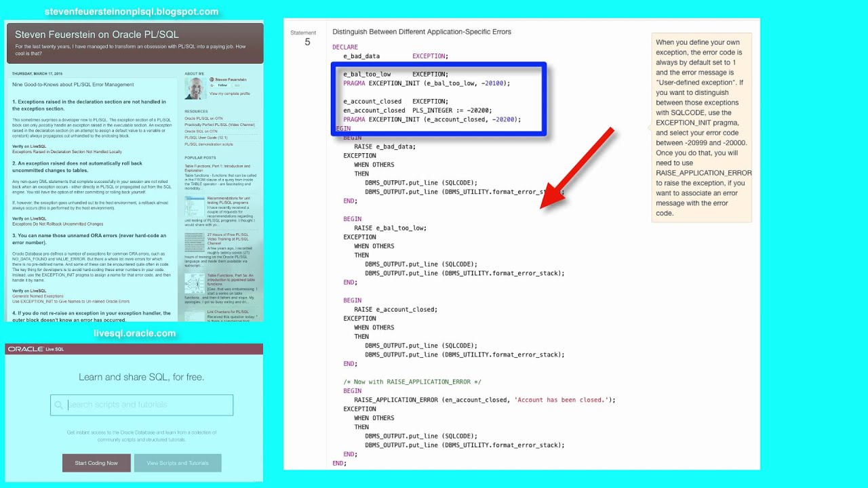
Task: Click the final 'END;' line of the code
Action: (339, 463)
